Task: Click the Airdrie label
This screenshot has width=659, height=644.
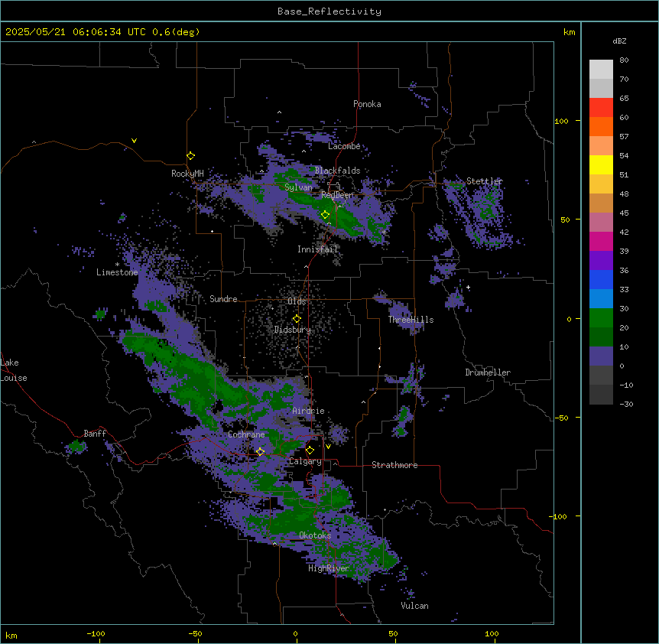Action: pyautogui.click(x=308, y=411)
